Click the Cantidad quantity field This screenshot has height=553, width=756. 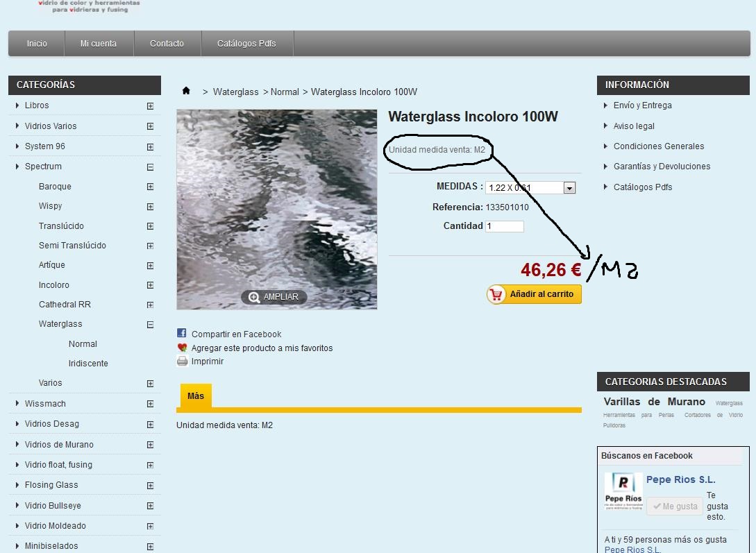point(504,226)
